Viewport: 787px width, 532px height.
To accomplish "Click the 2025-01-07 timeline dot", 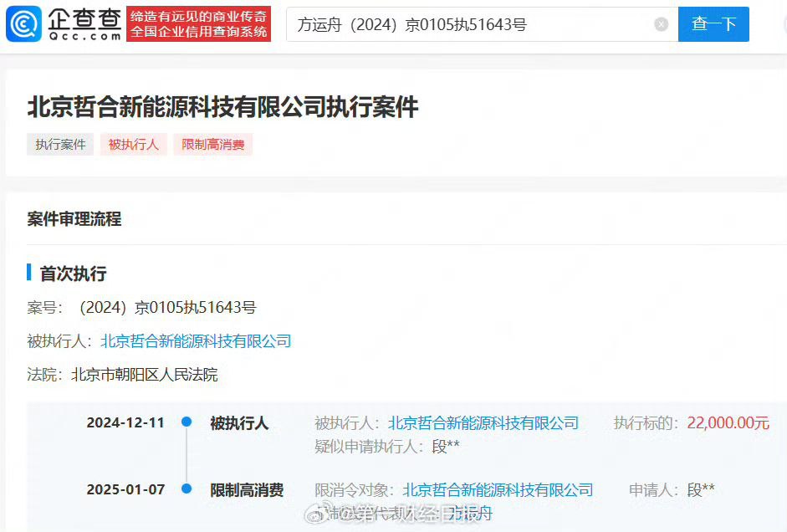I will (187, 489).
